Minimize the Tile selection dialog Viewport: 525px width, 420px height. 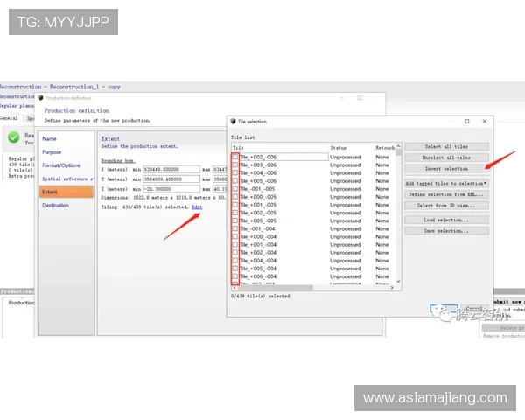pos(449,122)
